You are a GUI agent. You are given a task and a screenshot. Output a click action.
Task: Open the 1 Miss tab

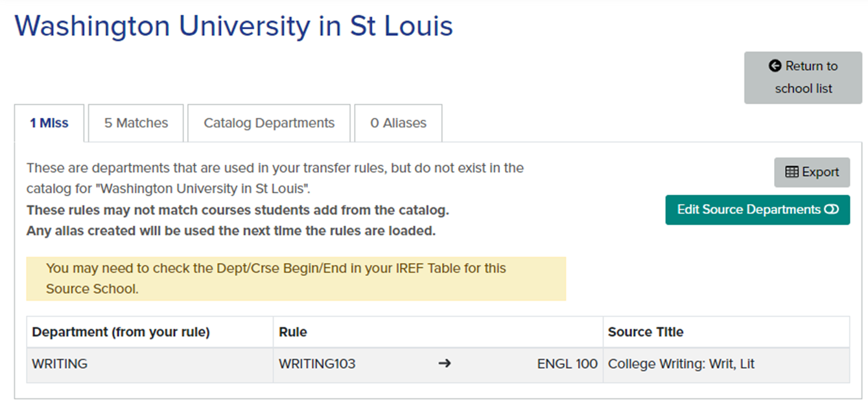[49, 123]
